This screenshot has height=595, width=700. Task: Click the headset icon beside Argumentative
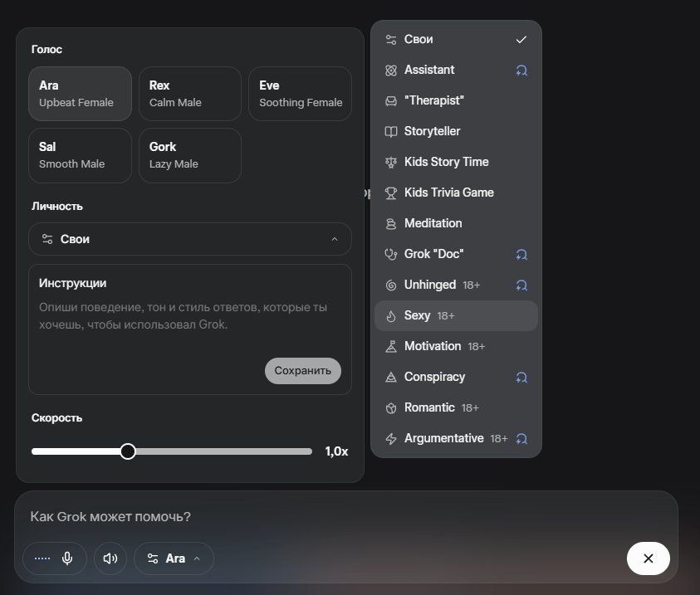pyautogui.click(x=521, y=439)
